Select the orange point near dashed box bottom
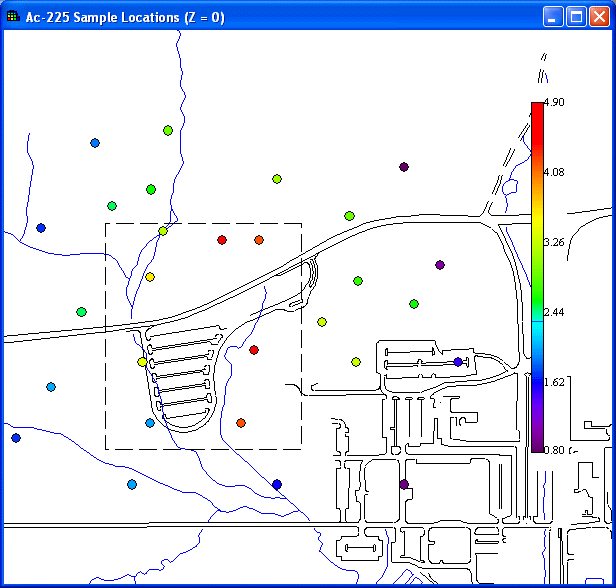The height and width of the screenshot is (588, 616). tap(241, 423)
